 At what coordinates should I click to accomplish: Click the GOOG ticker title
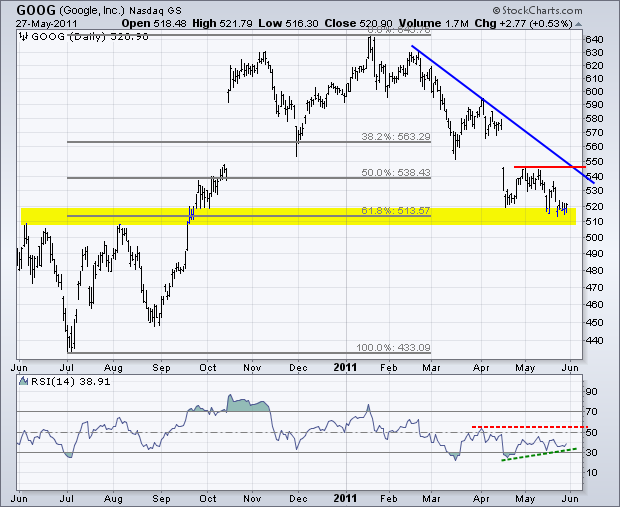point(36,9)
